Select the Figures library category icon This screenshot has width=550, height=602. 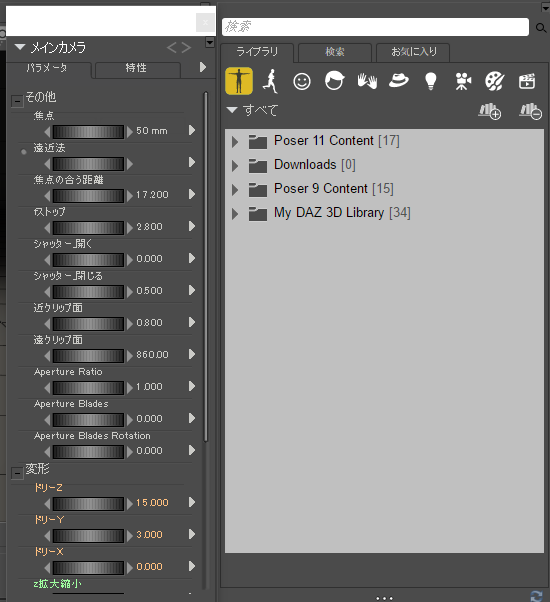(239, 81)
